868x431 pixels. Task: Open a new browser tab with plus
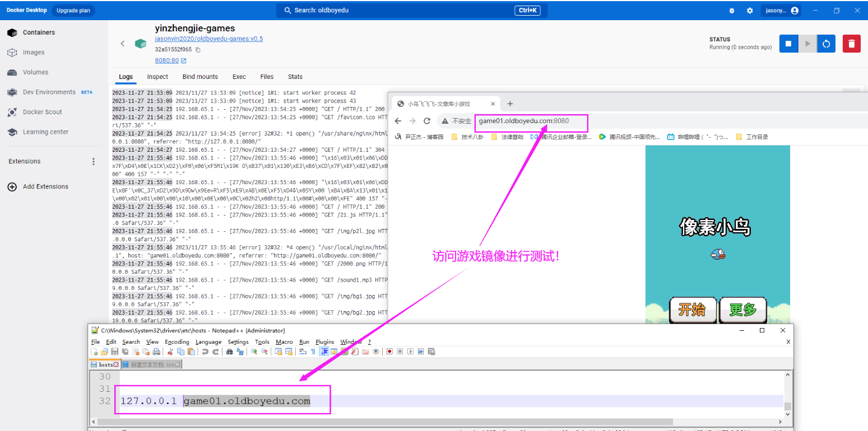coord(510,104)
